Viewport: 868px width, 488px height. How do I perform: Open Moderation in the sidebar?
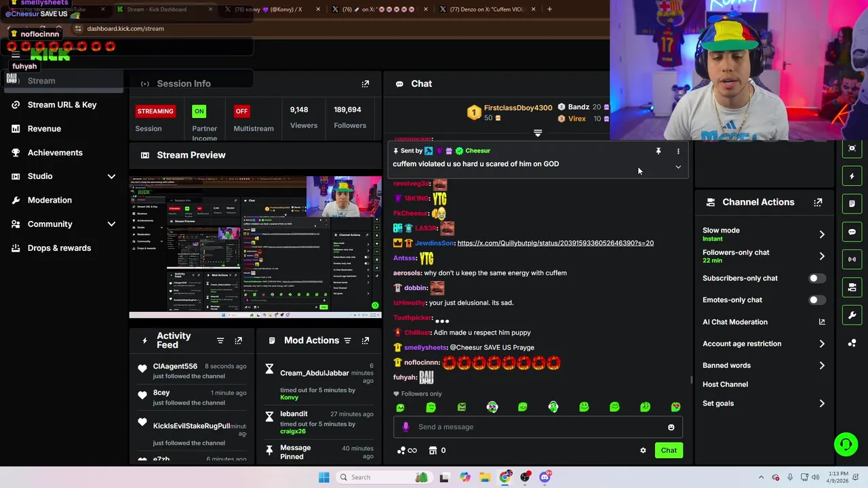click(50, 200)
